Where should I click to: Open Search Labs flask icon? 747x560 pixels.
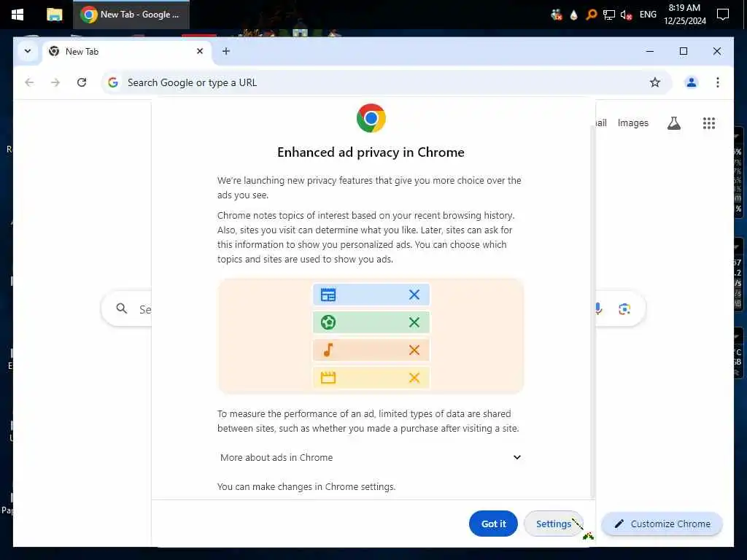tap(673, 123)
